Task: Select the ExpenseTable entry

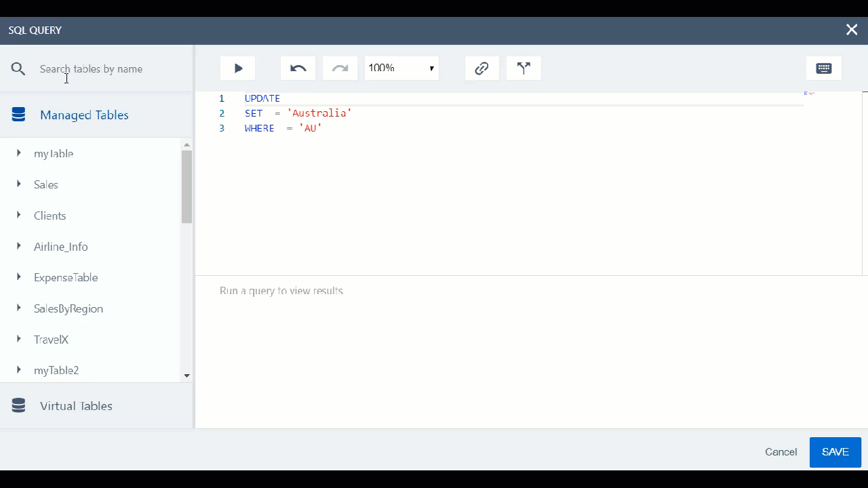Action: pyautogui.click(x=66, y=278)
